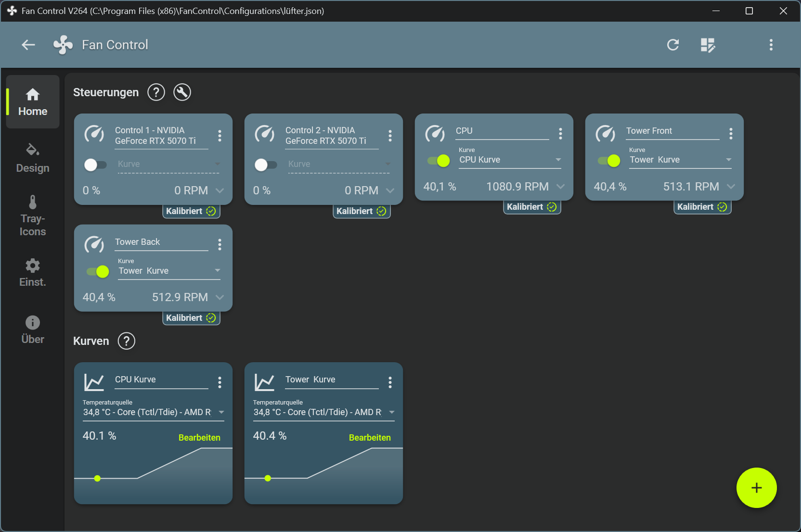Open the Einst. settings tab
The image size is (801, 532).
click(x=33, y=273)
